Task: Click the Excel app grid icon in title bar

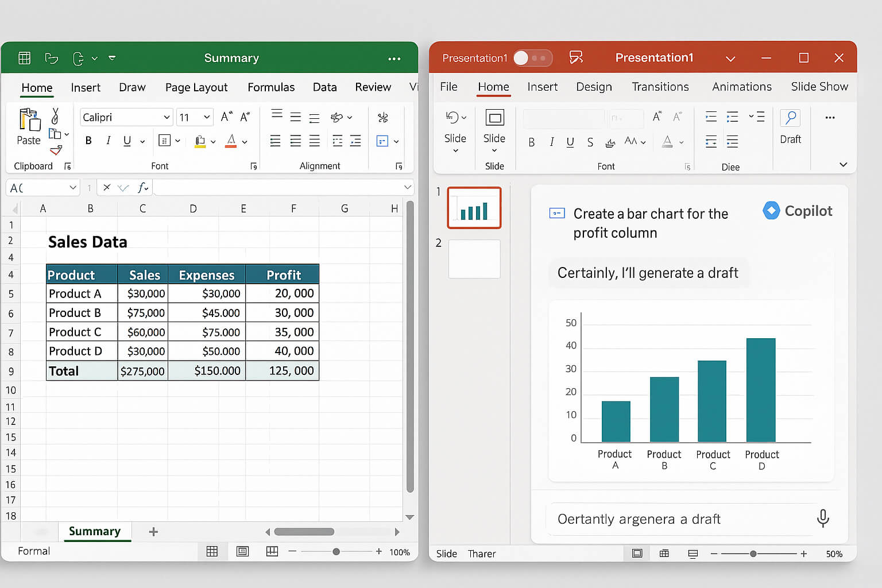Action: (x=24, y=58)
